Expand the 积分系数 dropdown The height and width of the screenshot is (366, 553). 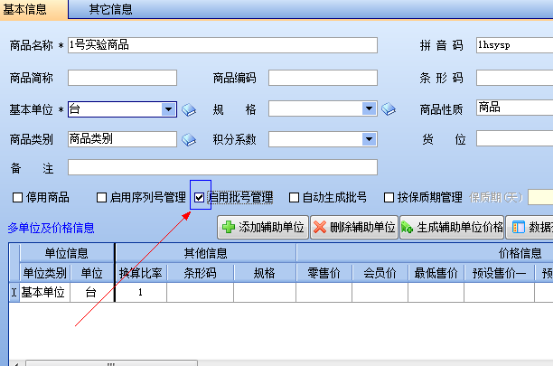tap(369, 139)
